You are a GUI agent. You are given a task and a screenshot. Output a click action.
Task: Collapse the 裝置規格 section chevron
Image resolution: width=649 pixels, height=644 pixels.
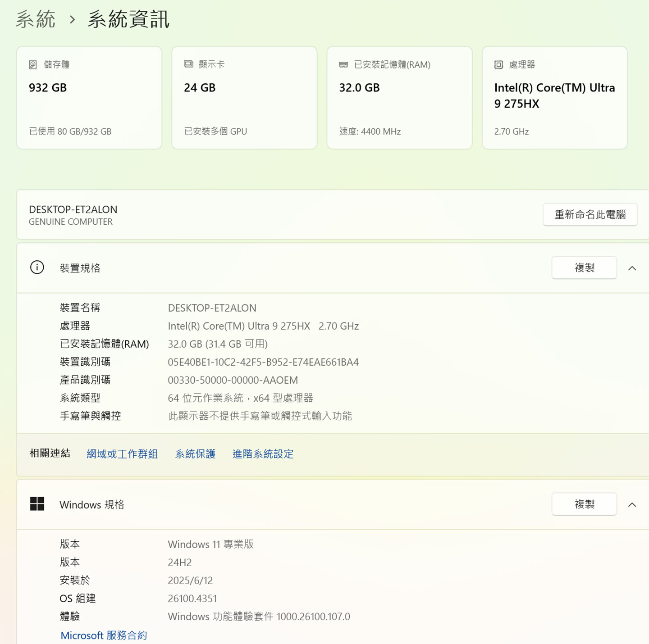coord(631,268)
